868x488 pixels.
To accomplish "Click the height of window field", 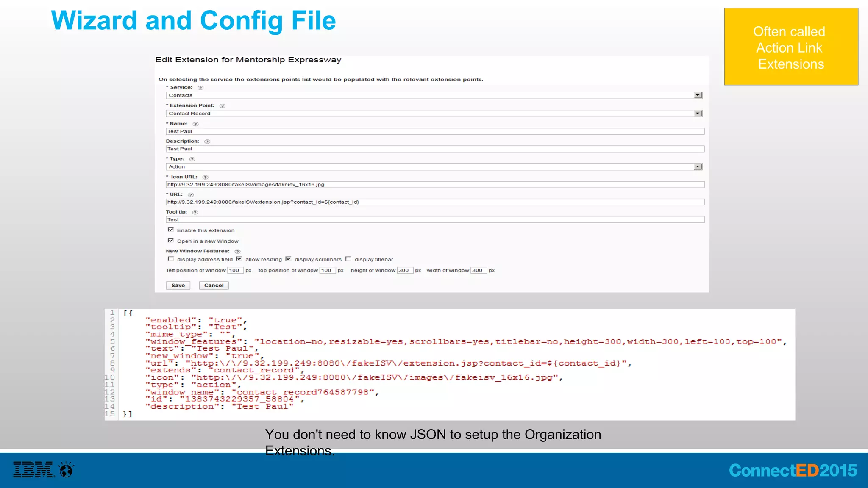I will click(x=405, y=270).
